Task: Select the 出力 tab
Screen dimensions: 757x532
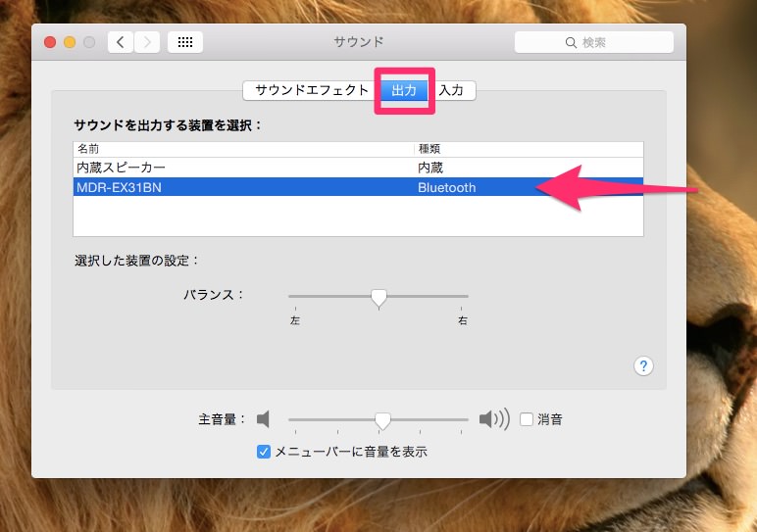Action: [x=404, y=90]
